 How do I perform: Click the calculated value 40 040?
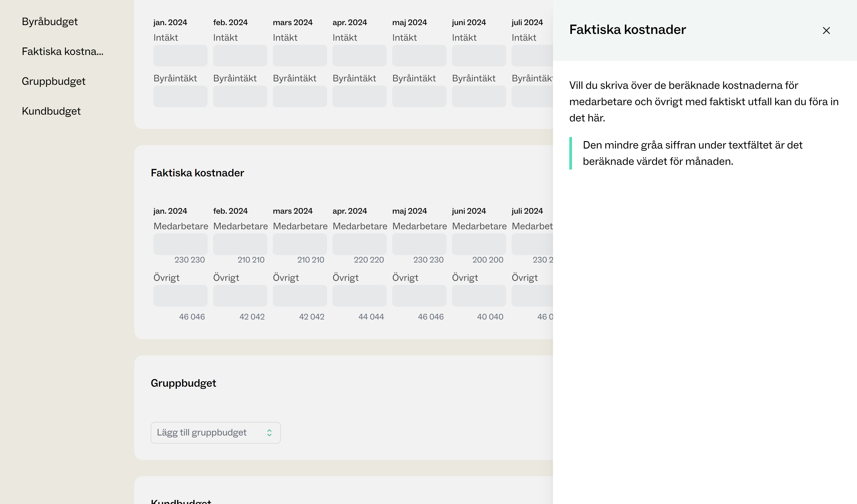click(490, 317)
